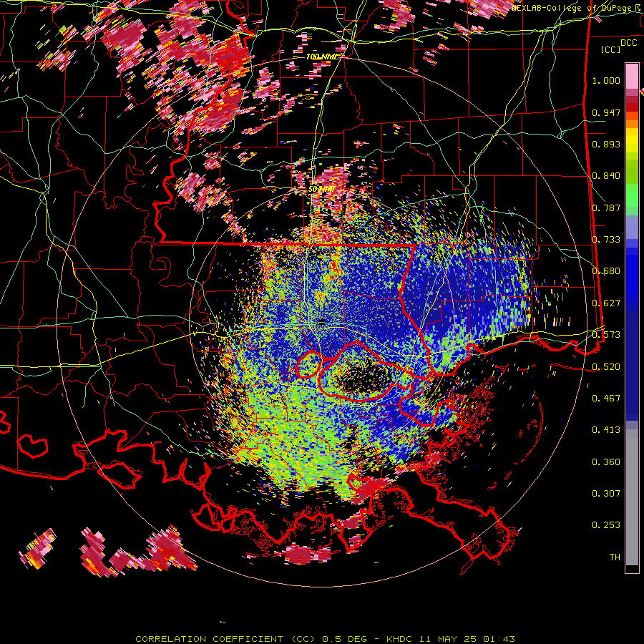
Task: Click the 0.627 scale value
Action: click(606, 303)
